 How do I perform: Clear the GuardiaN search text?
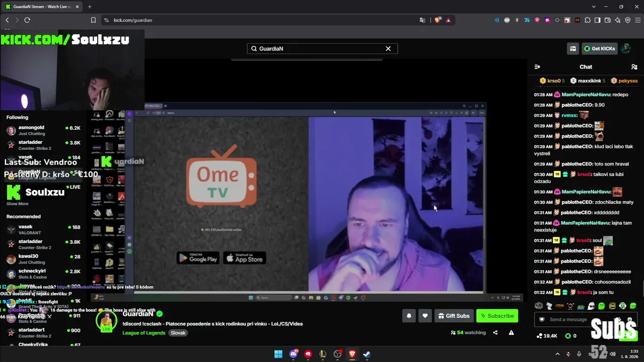coord(388,49)
